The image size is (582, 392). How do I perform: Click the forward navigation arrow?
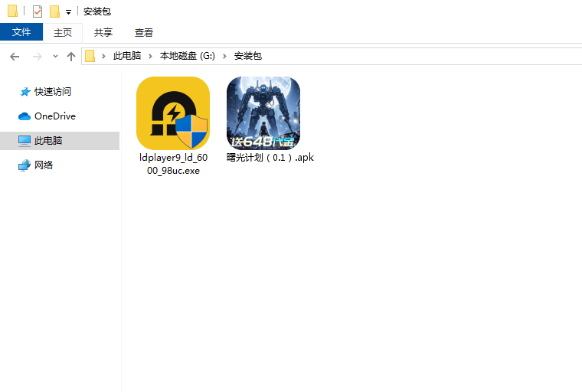(x=37, y=57)
